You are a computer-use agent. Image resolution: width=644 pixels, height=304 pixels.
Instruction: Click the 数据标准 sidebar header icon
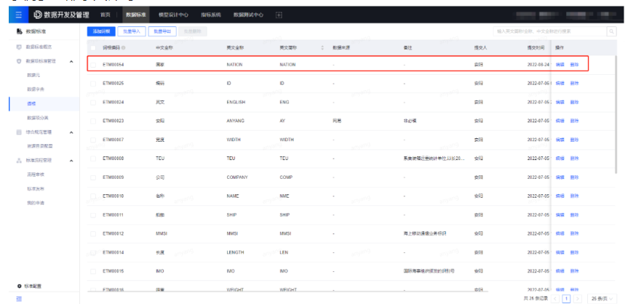pyautogui.click(x=19, y=31)
